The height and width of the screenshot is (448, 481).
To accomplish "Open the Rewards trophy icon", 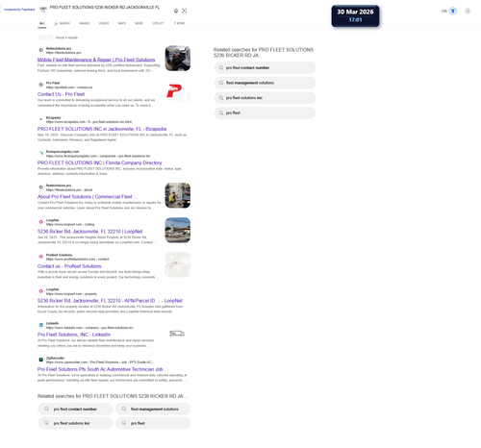I will tap(453, 12).
